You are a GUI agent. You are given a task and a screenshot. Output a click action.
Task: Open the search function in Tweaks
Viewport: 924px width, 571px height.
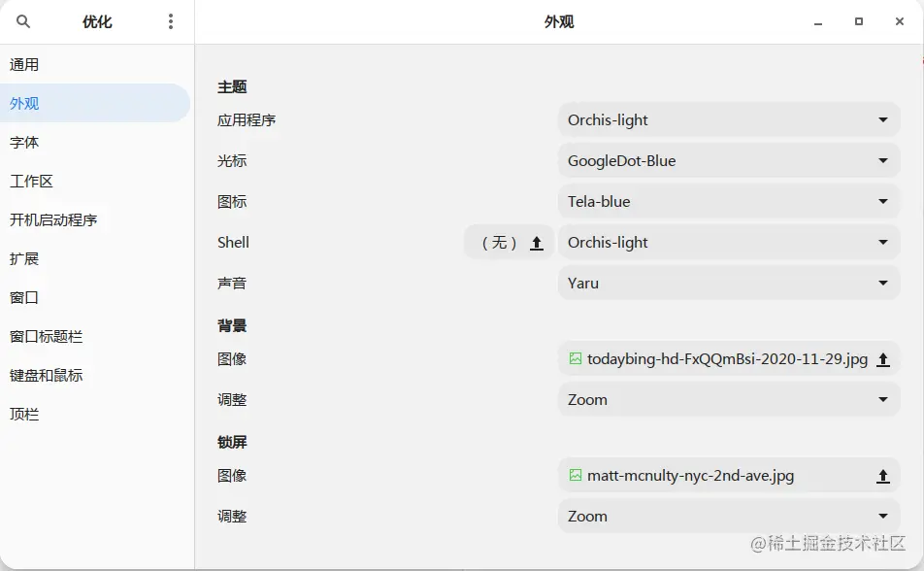tap(22, 21)
